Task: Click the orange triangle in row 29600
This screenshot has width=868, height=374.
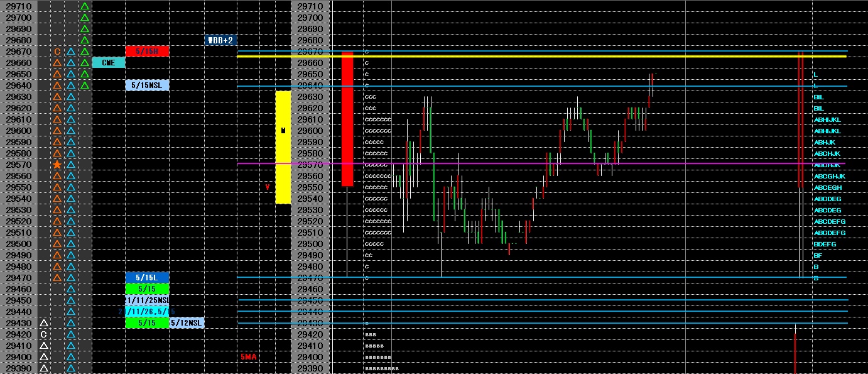Action: (57, 131)
